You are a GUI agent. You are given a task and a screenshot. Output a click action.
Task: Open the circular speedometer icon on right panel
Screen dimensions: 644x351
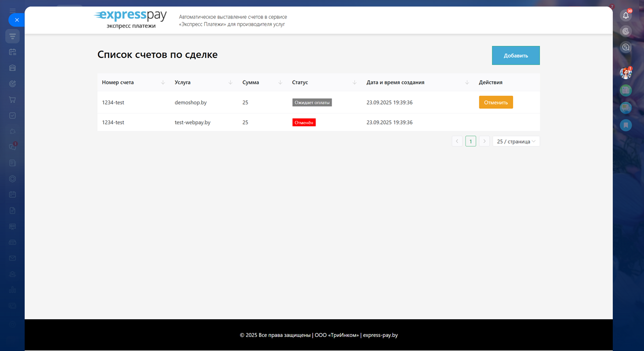click(x=626, y=31)
